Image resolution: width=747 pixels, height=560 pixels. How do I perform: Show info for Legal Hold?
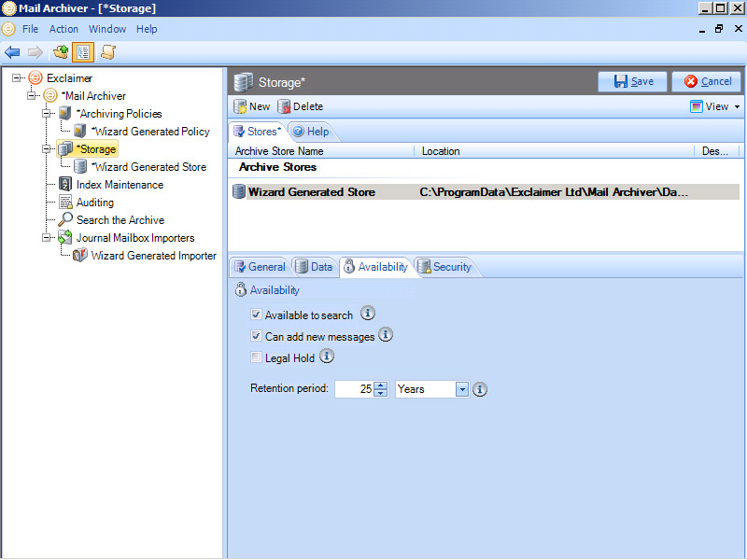tap(326, 356)
